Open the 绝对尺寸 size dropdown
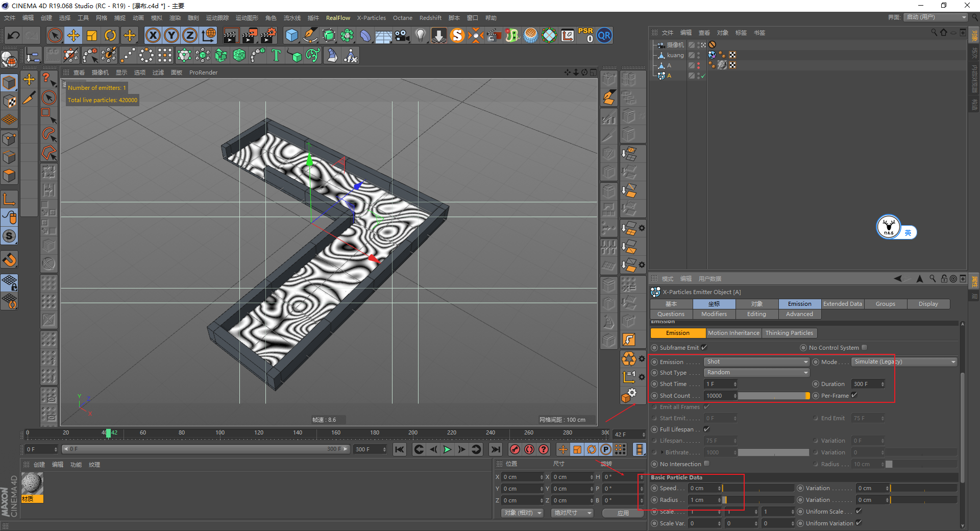Viewport: 980px width, 531px height. 572,513
